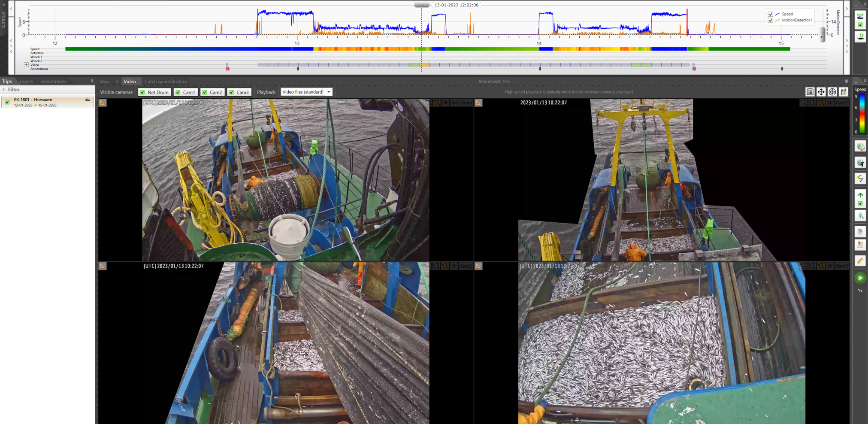
Task: Toggle the Cam2 visible camera checkbox
Action: 205,92
